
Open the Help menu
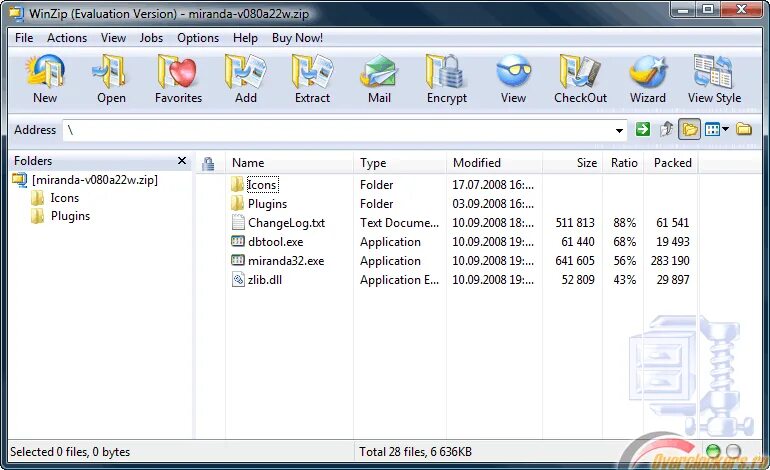(245, 38)
